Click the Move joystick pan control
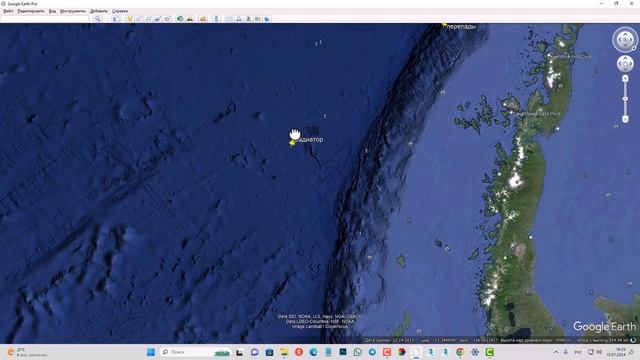 tap(625, 64)
